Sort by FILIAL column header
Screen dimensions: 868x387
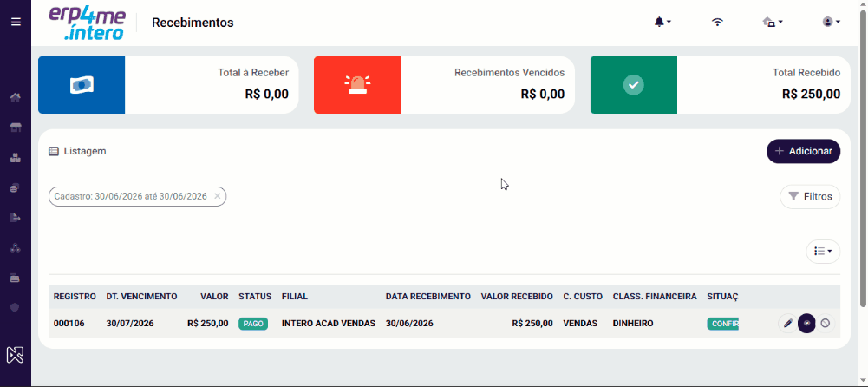(295, 297)
